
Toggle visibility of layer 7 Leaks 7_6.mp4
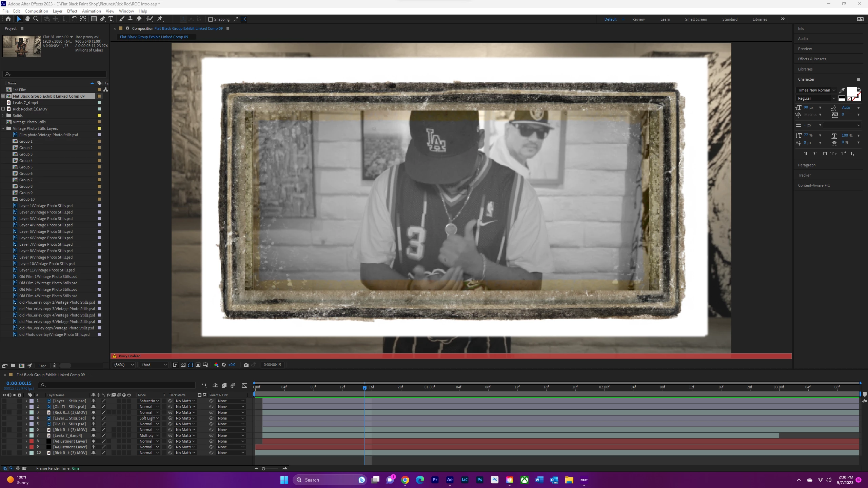[x=4, y=435]
